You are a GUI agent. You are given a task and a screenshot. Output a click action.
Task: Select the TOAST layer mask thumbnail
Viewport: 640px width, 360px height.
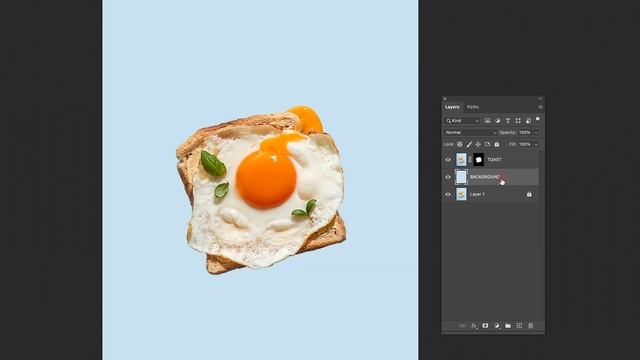click(478, 160)
